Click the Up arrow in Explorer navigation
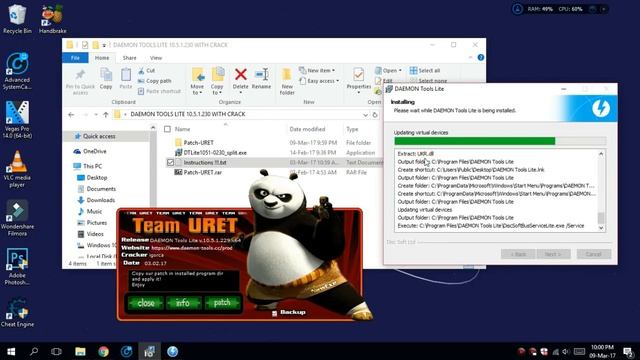The image size is (640, 360). (106, 115)
